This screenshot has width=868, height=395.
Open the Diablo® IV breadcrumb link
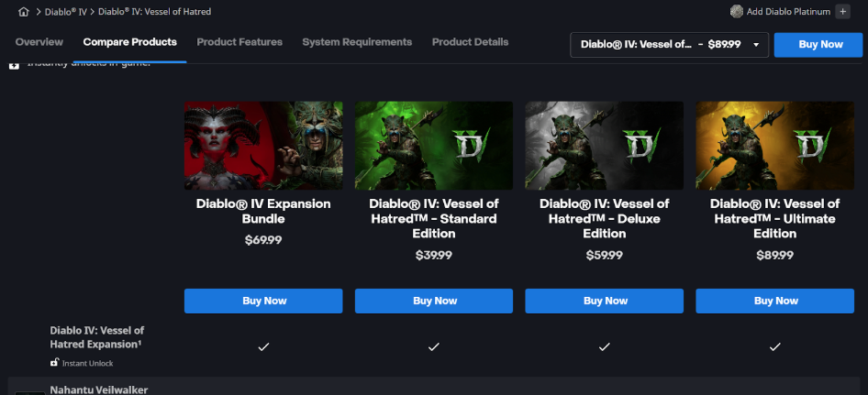(x=66, y=12)
